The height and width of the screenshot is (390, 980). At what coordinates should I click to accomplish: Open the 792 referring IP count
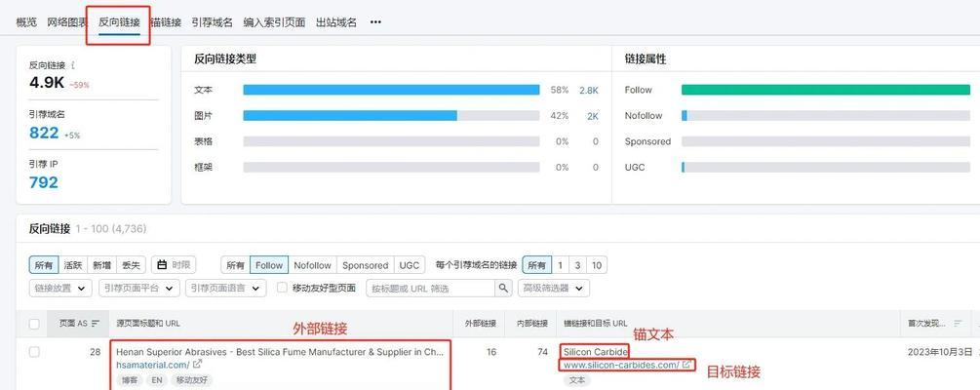(x=44, y=182)
